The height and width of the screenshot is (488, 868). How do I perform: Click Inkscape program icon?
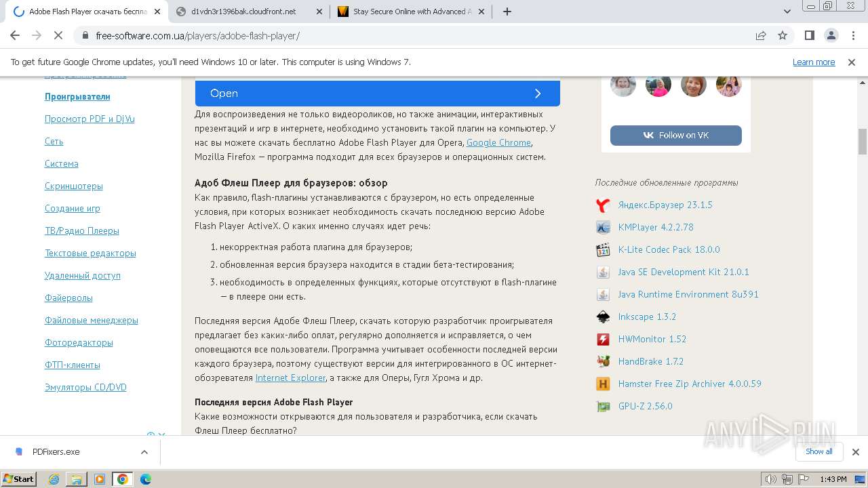coord(603,317)
